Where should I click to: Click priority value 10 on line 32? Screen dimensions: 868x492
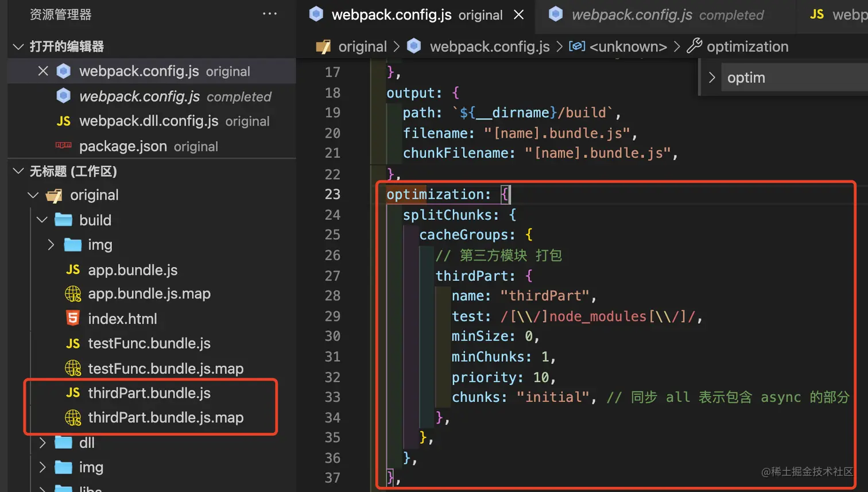tap(541, 378)
